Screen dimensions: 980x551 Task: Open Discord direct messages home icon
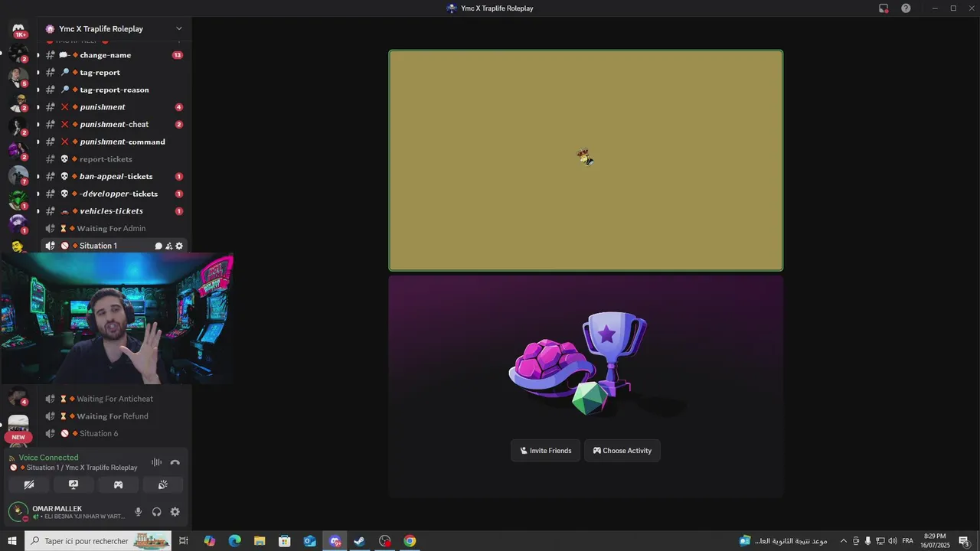18,30
